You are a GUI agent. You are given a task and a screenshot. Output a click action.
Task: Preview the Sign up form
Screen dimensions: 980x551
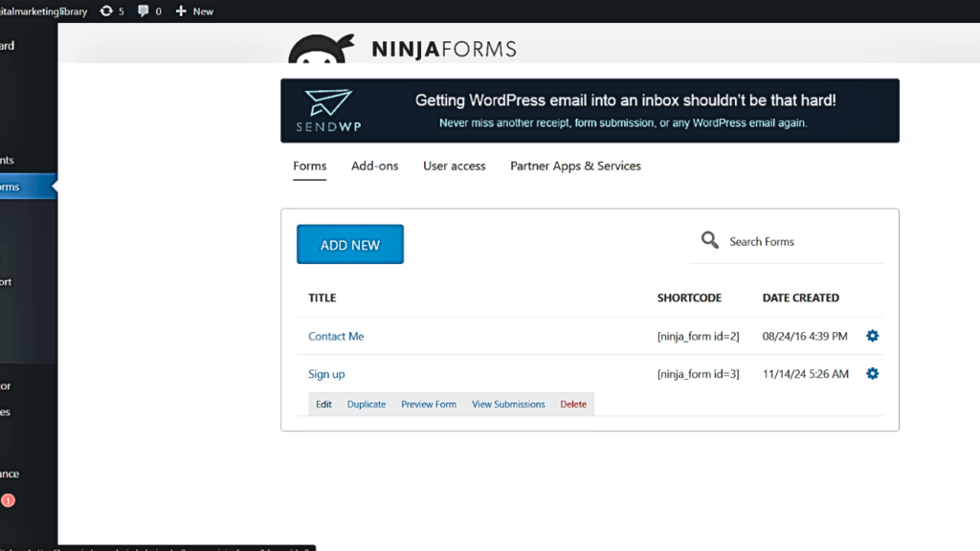pyautogui.click(x=429, y=404)
